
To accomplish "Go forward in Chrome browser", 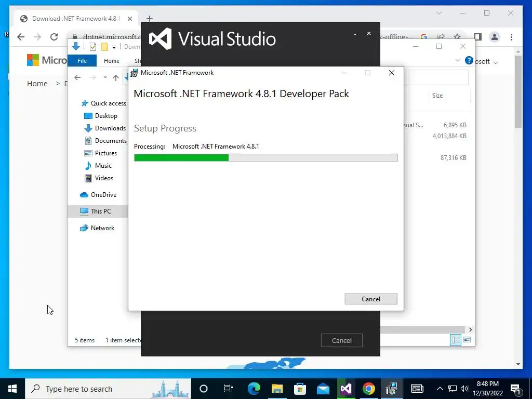I will pyautogui.click(x=37, y=37).
